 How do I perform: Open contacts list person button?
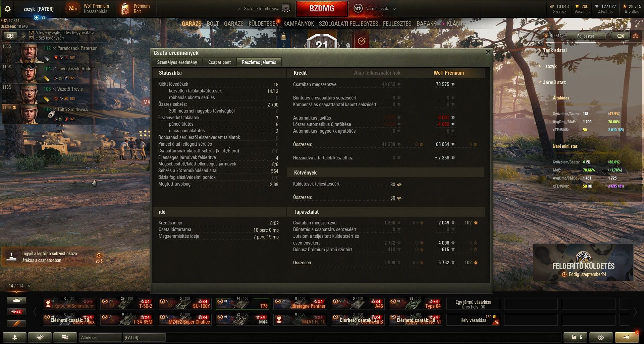pyautogui.click(x=14, y=337)
